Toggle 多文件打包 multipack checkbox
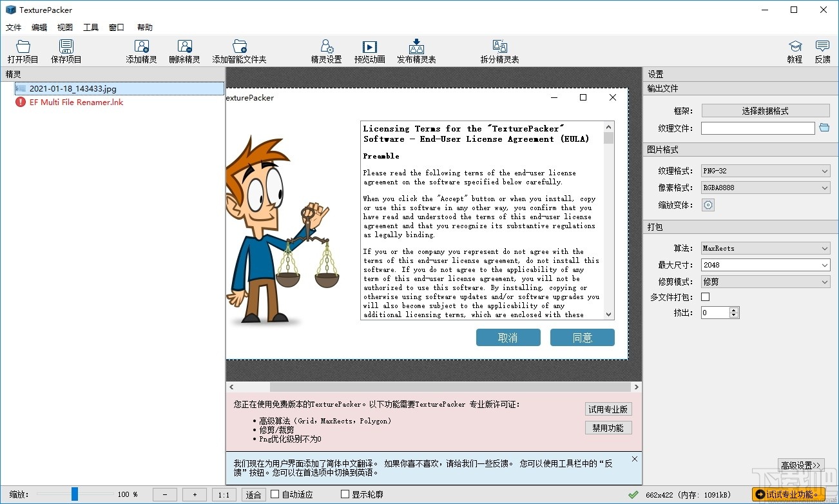839x504 pixels. point(705,296)
